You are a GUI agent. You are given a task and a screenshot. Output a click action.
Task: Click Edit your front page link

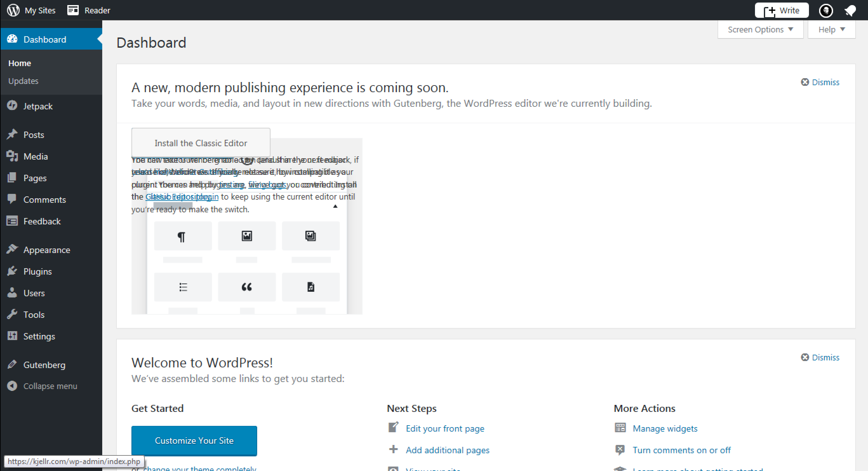[445, 428]
